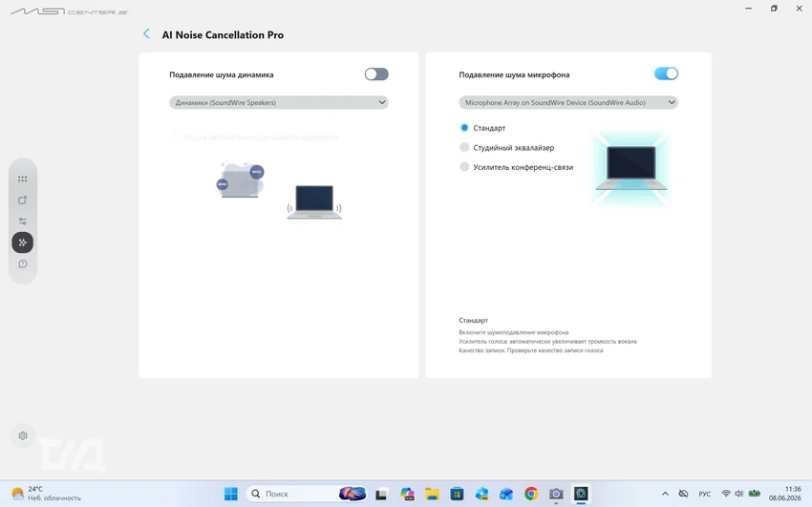Open Wi-Fi network settings in tray
812x507 pixels.
coord(726,494)
